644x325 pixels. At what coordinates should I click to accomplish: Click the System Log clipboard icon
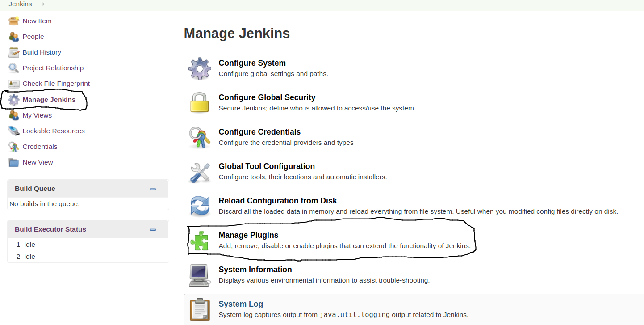199,309
